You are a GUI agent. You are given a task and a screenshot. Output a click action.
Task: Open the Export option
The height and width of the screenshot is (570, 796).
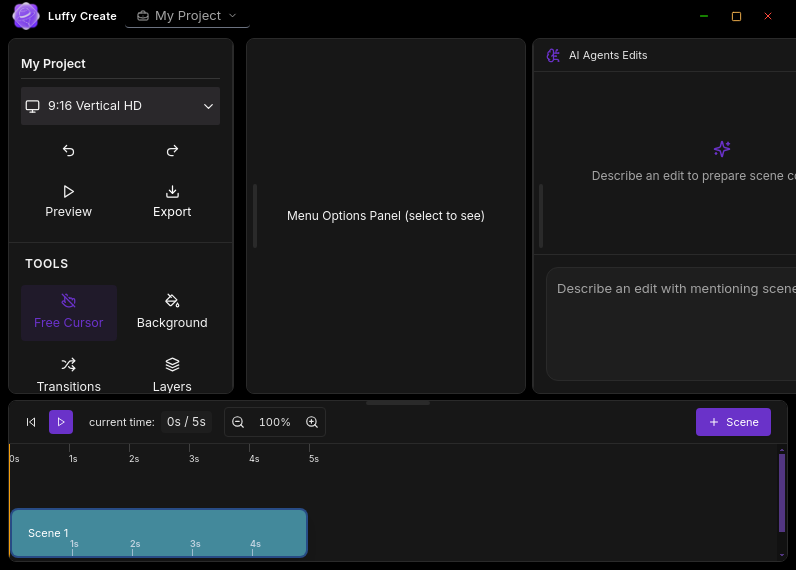[x=172, y=202]
